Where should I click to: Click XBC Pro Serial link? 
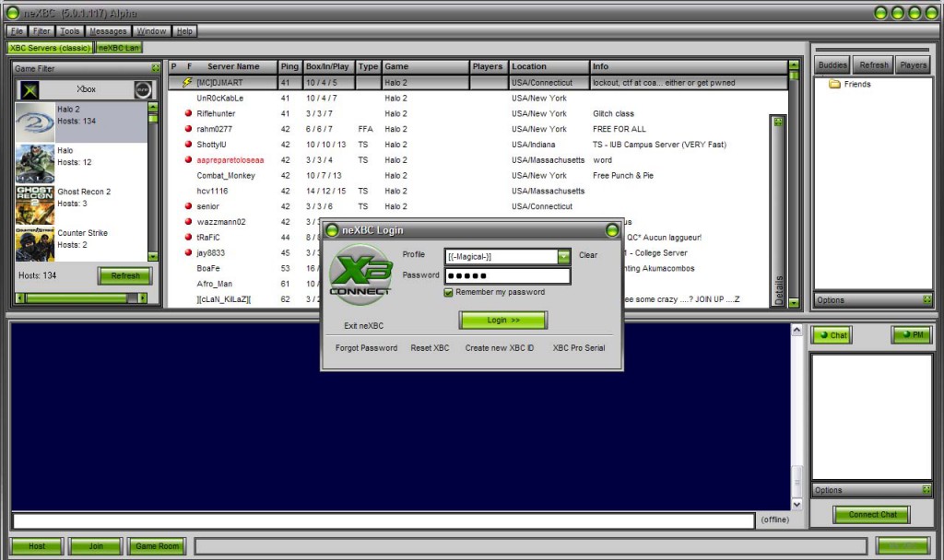pos(579,347)
